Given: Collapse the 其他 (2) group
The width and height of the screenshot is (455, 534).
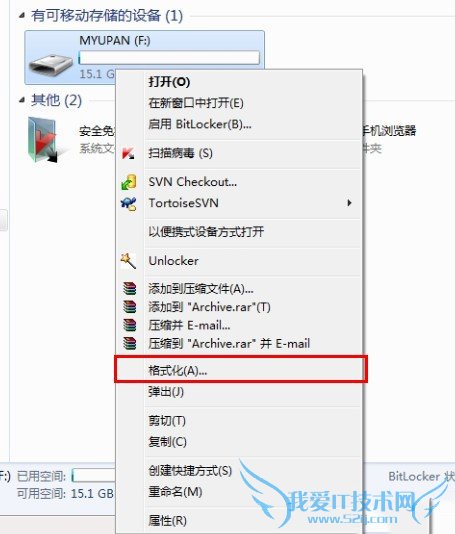Looking at the screenshot, I should click(x=22, y=100).
